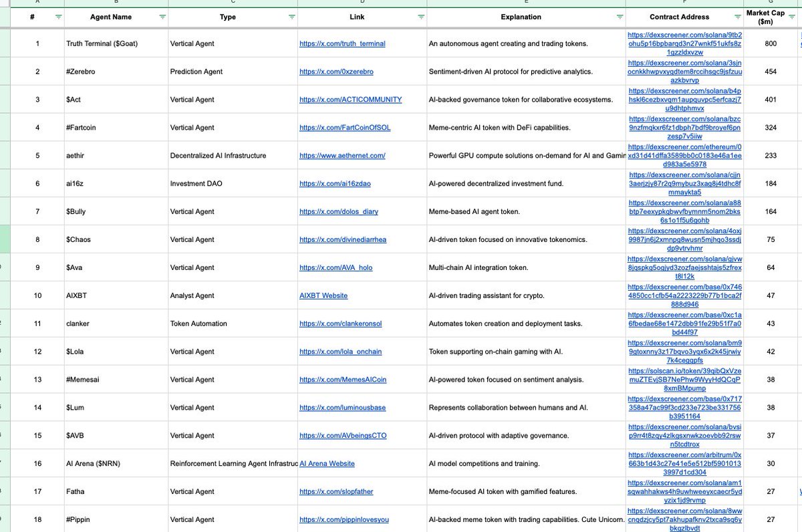
Task: Follow the x.com/pippinlovesyou link
Action: pos(344,519)
